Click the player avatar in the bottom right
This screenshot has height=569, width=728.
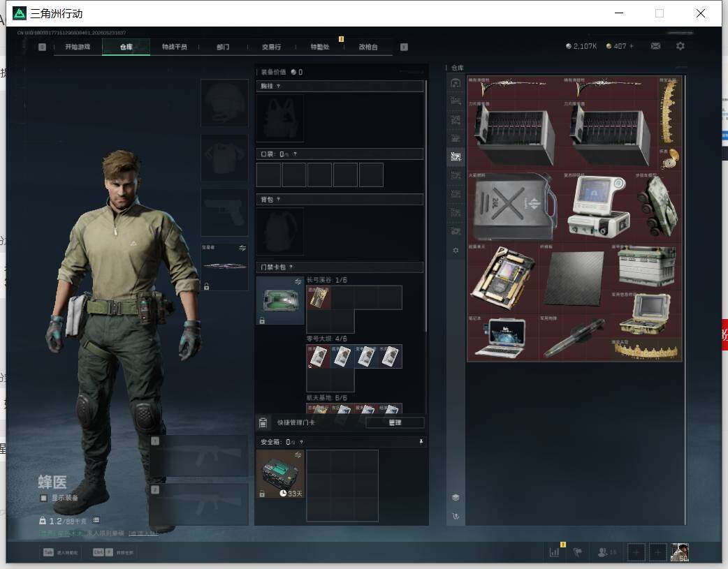point(680,552)
